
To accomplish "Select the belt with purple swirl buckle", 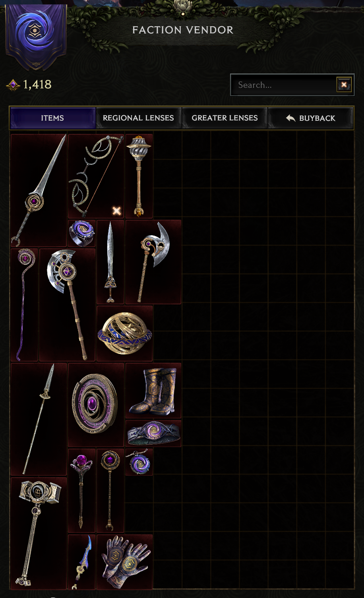I will [x=153, y=434].
